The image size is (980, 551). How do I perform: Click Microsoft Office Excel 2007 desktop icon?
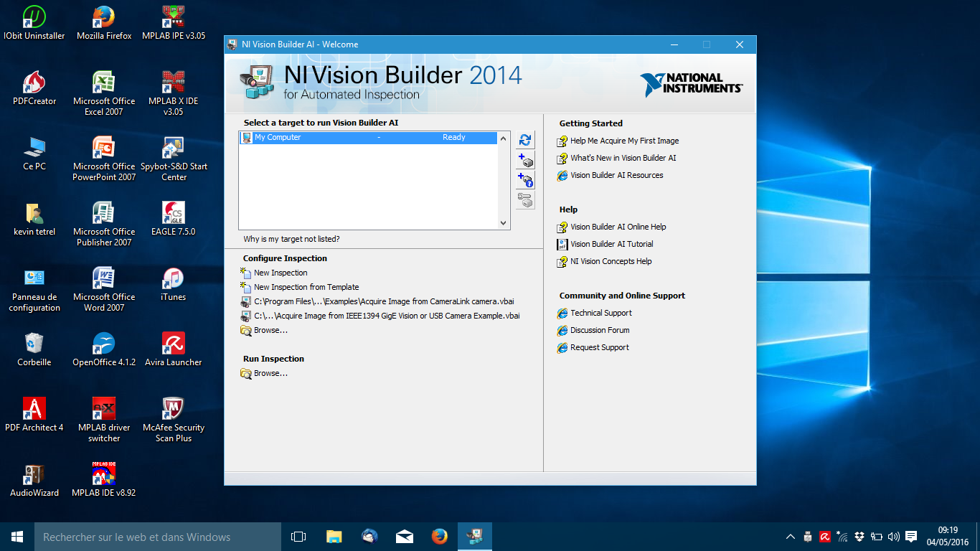(104, 93)
